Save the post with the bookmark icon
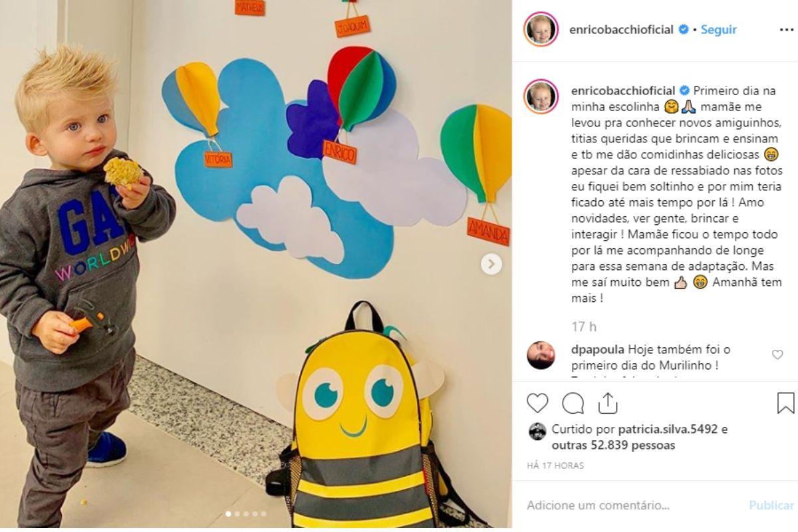The width and height of the screenshot is (798, 532). [x=785, y=403]
